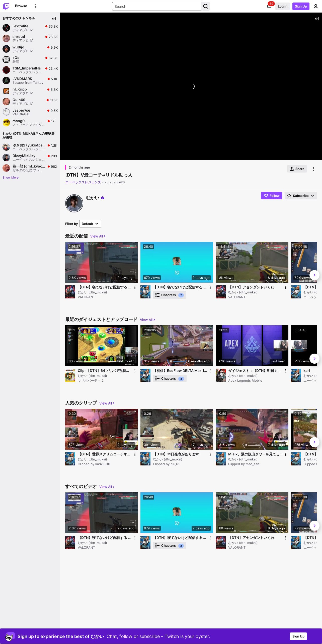Click the Apex Legends Mobile game box art

point(221,375)
